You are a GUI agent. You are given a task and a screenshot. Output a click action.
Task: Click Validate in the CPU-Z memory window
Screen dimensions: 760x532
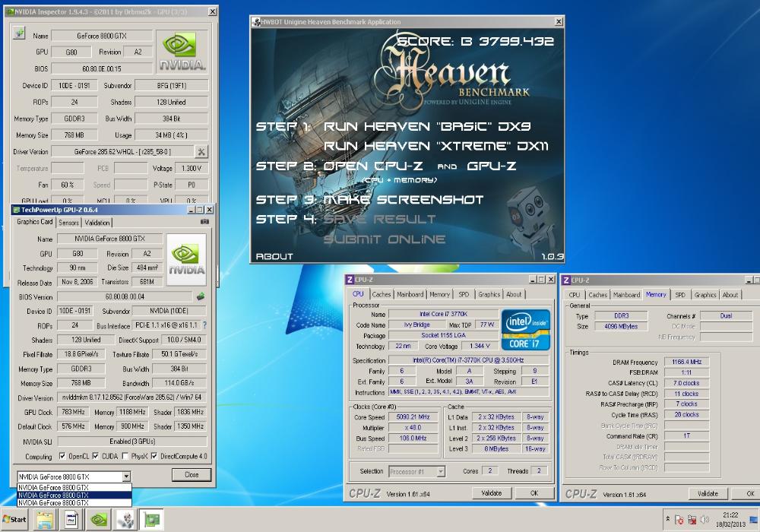click(708, 493)
